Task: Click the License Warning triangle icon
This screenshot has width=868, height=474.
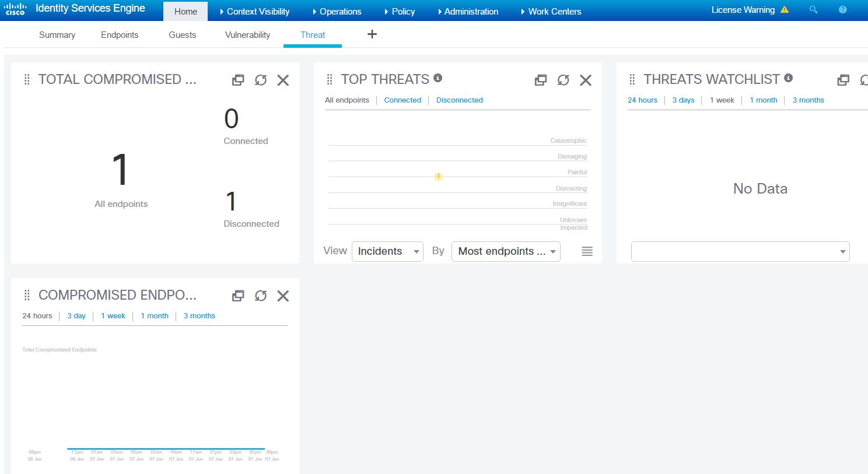Action: click(x=785, y=10)
